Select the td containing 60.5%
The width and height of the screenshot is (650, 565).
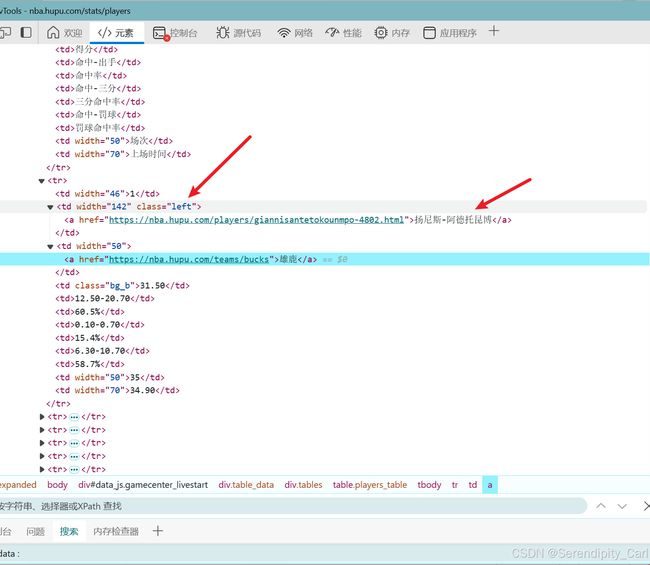click(x=90, y=312)
